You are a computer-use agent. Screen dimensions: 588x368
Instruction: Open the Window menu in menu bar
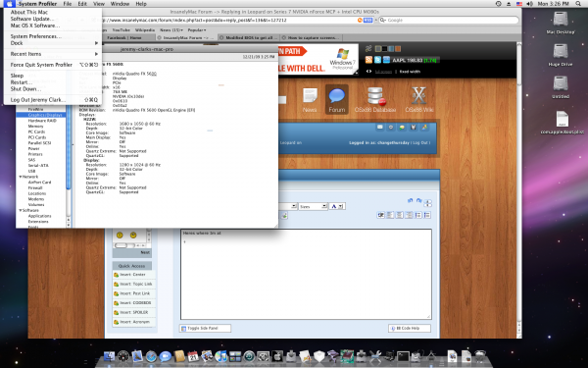(x=120, y=4)
